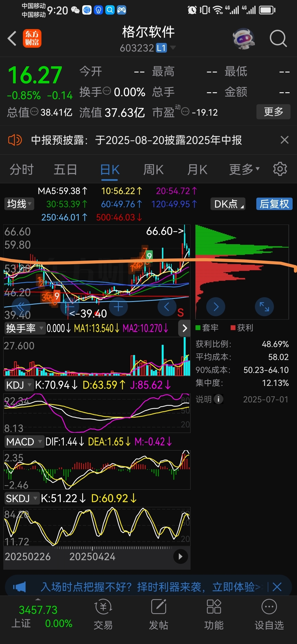The height and width of the screenshot is (644, 297).
Task: Open the 中报预披露 announcement text
Action: (x=136, y=140)
